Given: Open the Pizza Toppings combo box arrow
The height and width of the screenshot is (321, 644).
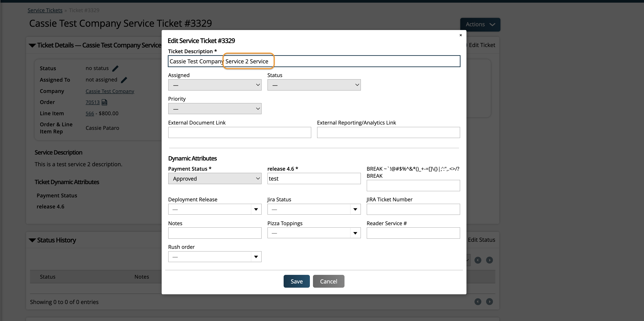Looking at the screenshot, I should point(355,233).
